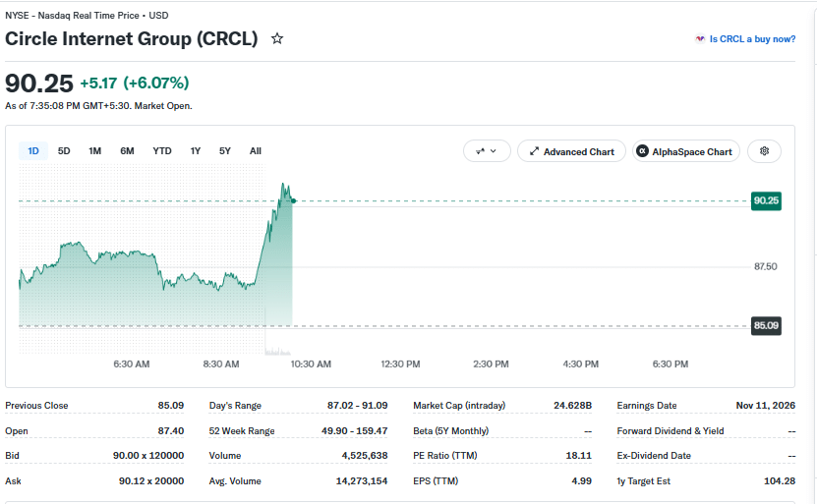Click the 4,525,638 volume value
The height and width of the screenshot is (504, 817).
(x=365, y=456)
